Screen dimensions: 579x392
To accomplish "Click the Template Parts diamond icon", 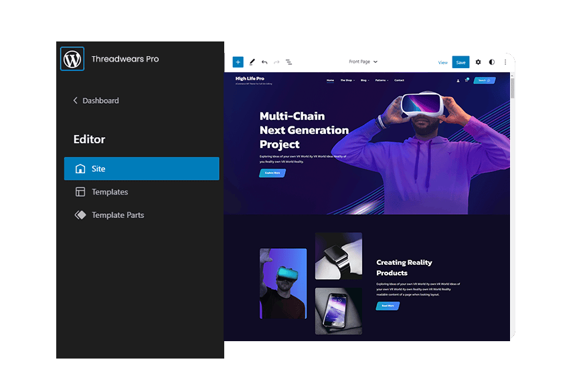I will tap(80, 215).
